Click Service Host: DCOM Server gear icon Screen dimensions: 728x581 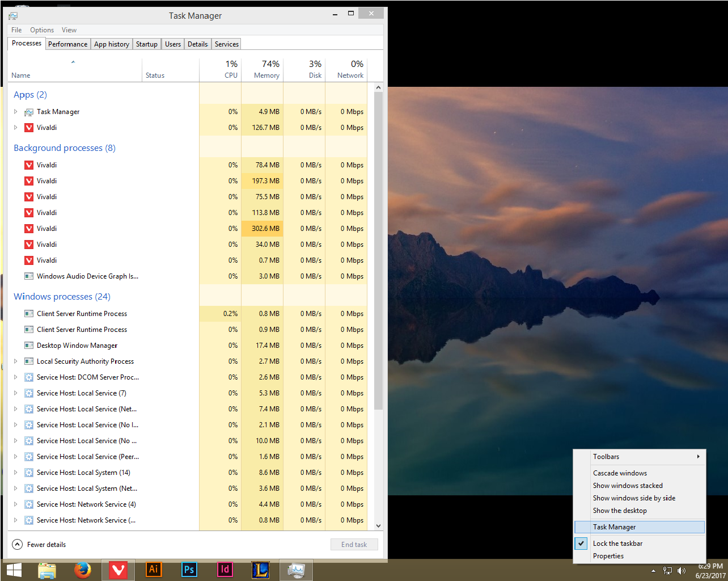coord(29,377)
